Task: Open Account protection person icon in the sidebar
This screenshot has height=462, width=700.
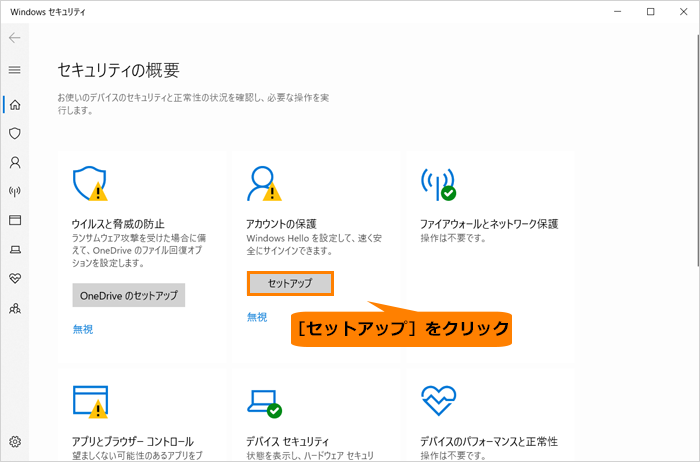Action: [x=15, y=162]
